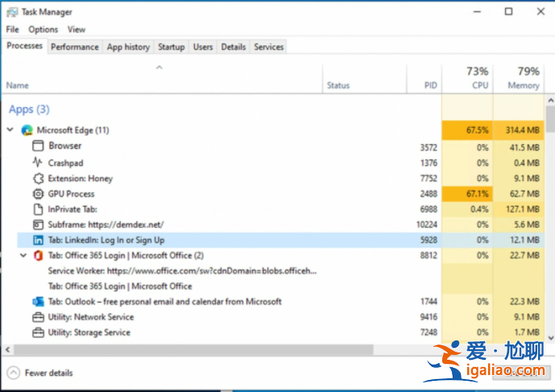555x392 pixels.
Task: Select the Apps (3) group header
Action: 29,109
